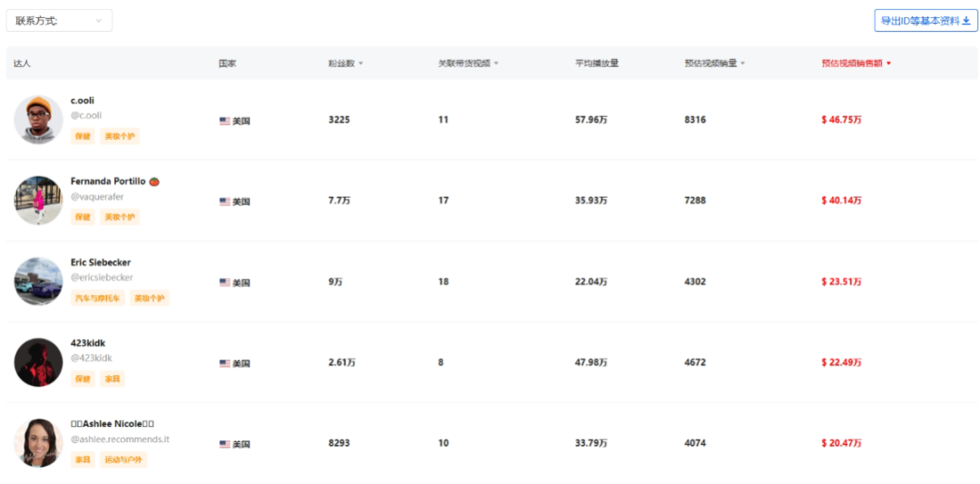Open Fernanda Portillo's profile picture
Screen dimensions: 980x484
38,201
